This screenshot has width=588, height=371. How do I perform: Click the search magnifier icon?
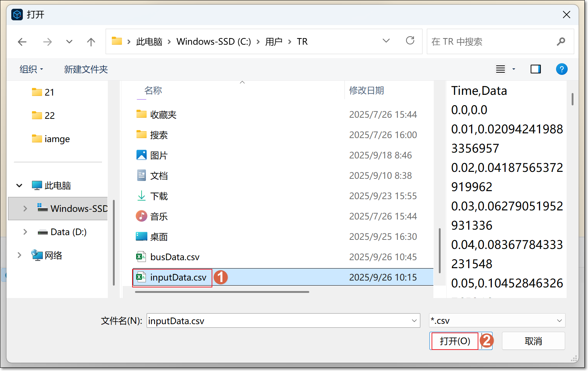[x=561, y=42]
